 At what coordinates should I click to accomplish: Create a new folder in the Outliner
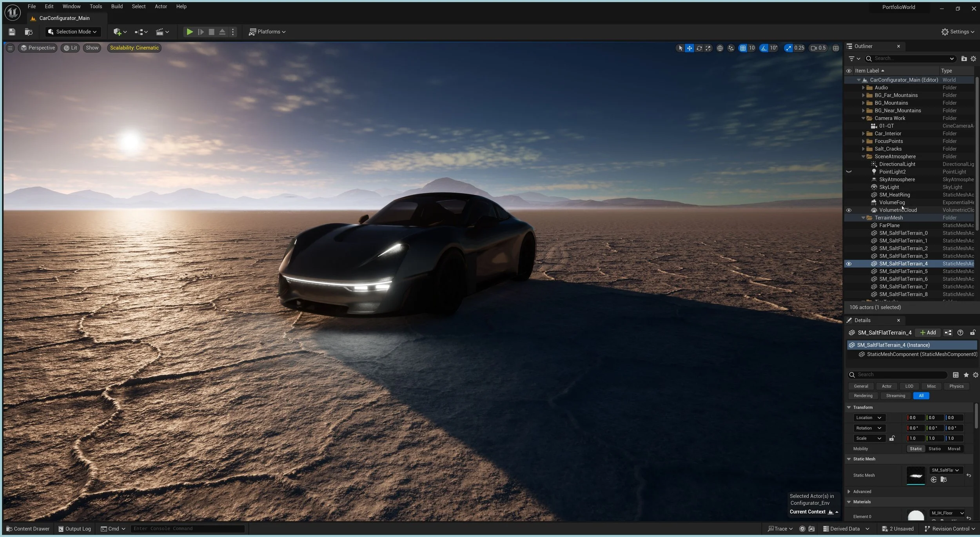[964, 58]
